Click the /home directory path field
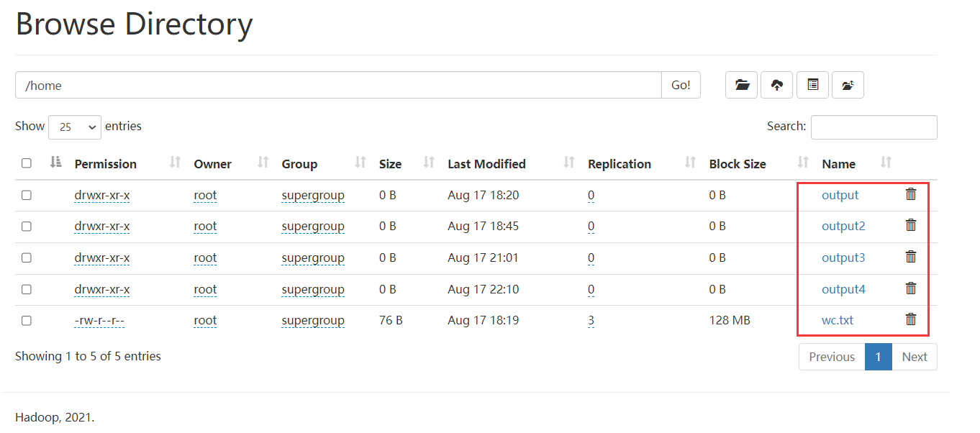 pyautogui.click(x=338, y=85)
